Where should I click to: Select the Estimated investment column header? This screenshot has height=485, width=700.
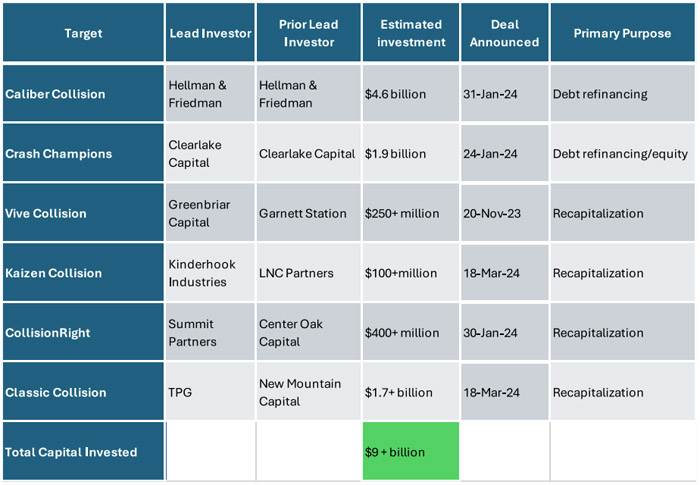click(409, 33)
